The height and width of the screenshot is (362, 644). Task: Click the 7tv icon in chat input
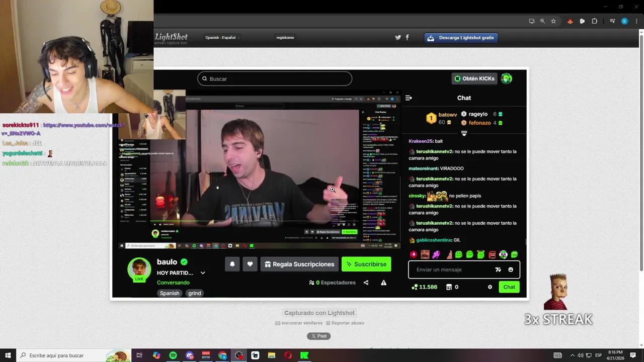click(498, 269)
